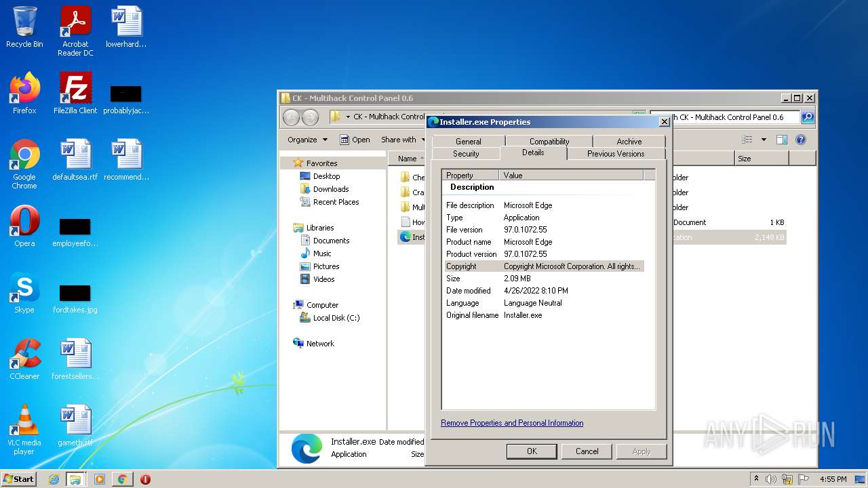Image resolution: width=868 pixels, height=488 pixels.
Task: Cancel the Installer.exe Properties dialog
Action: click(x=587, y=451)
